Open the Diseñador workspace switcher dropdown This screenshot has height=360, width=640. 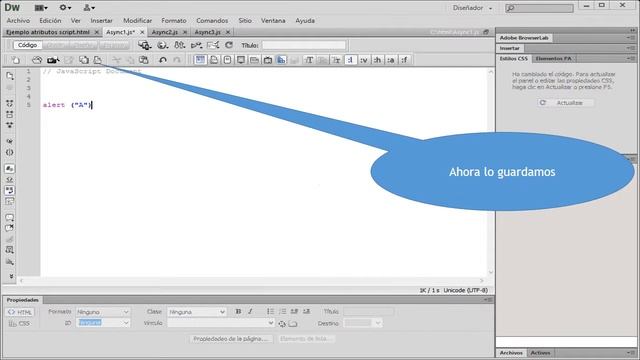point(472,8)
